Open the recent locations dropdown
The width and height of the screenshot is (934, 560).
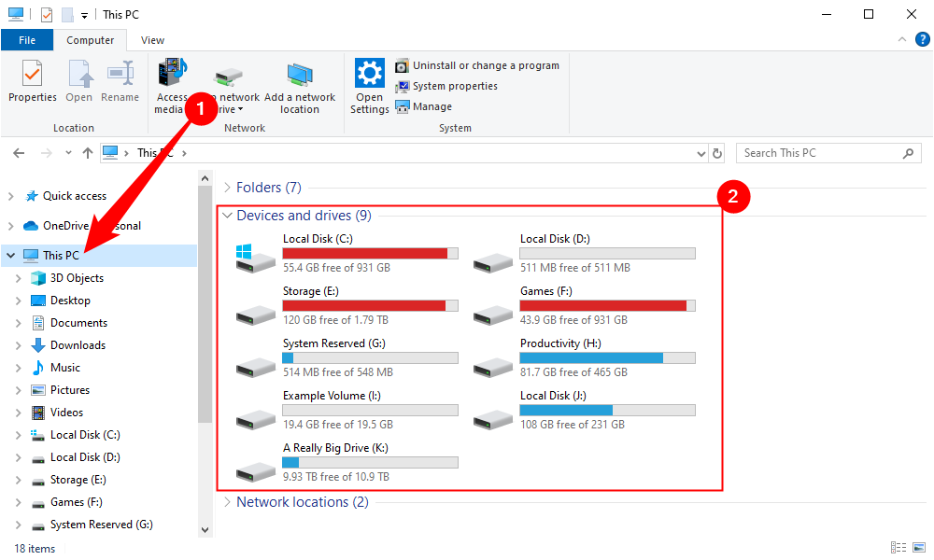coord(68,153)
